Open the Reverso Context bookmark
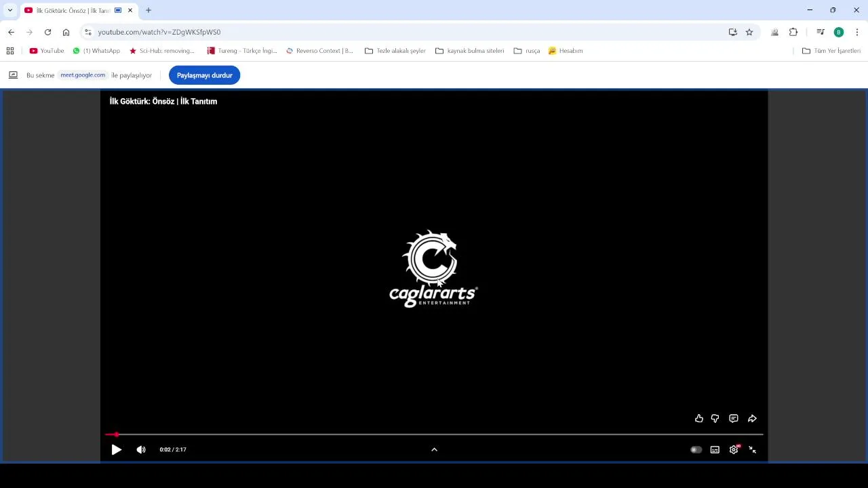This screenshot has width=868, height=488. (320, 51)
